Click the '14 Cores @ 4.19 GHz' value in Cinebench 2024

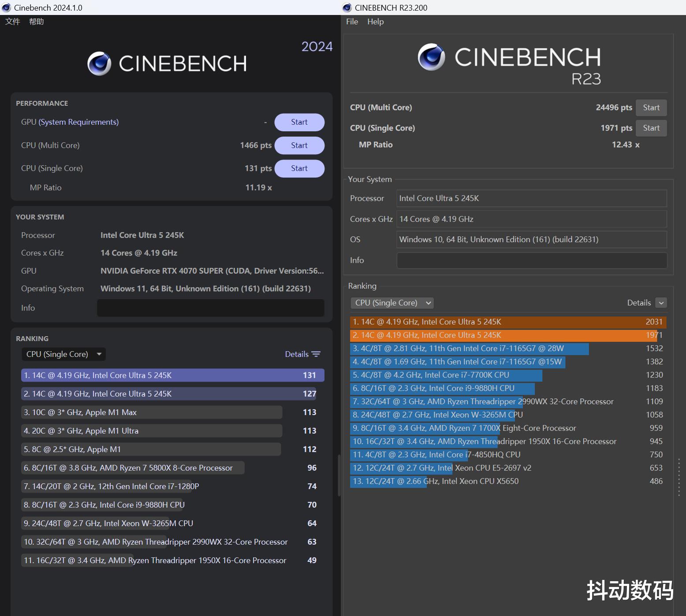[x=139, y=253]
